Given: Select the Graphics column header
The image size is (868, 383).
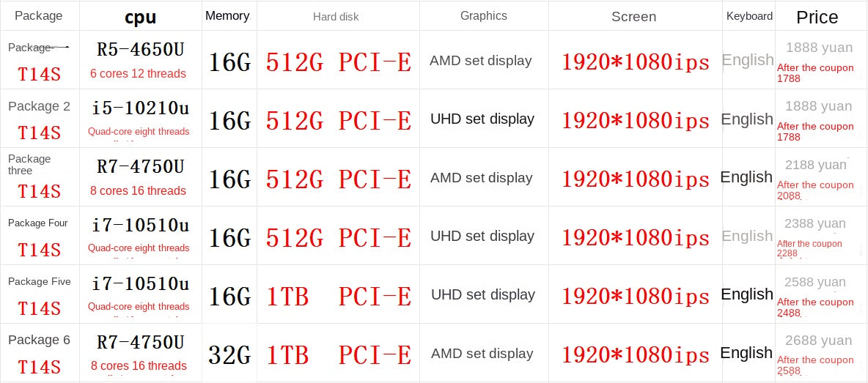Looking at the screenshot, I should click(x=483, y=15).
